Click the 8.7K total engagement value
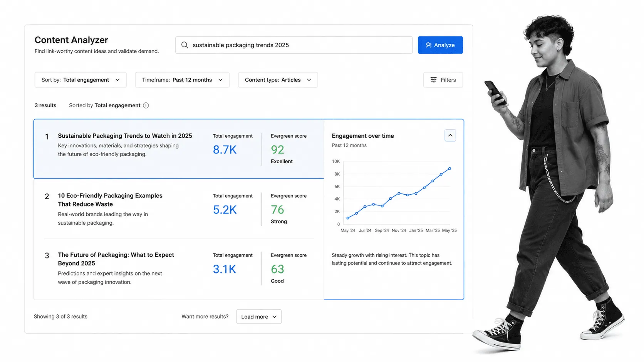Screen dimensions: 644x362 225,150
